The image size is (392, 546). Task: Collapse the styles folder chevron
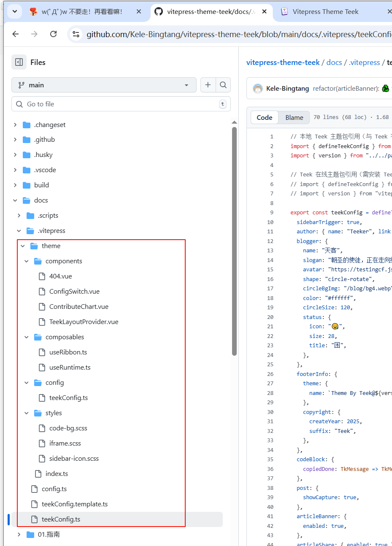point(27,413)
